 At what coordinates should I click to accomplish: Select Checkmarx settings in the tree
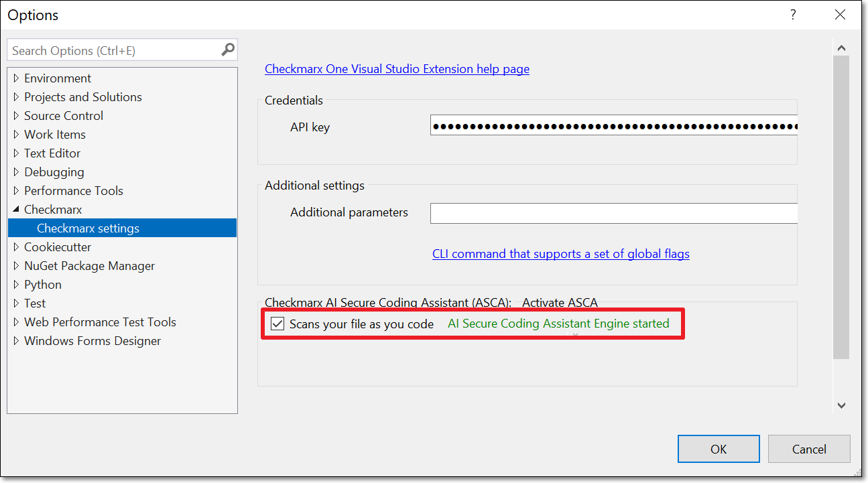point(122,228)
